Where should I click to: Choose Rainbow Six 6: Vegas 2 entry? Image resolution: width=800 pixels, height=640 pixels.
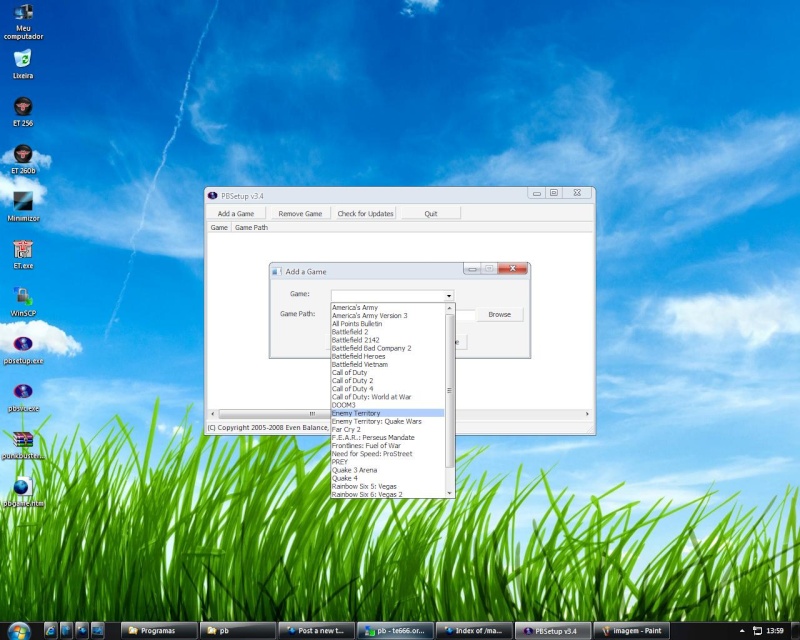coord(388,494)
